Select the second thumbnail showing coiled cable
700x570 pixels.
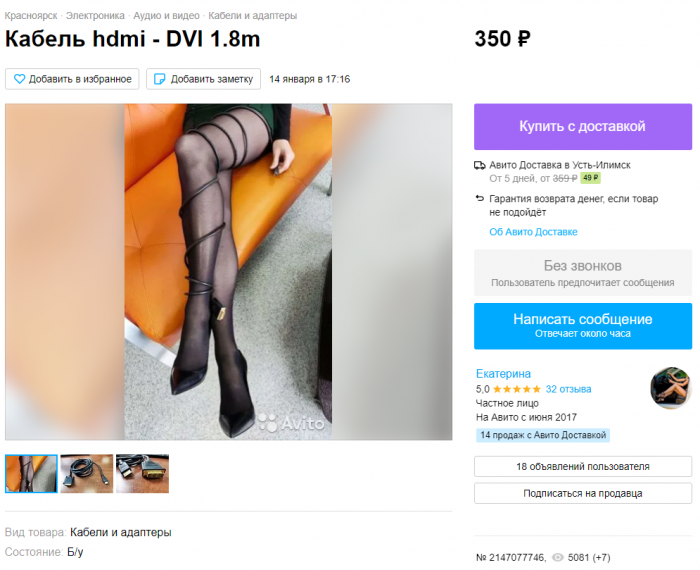(x=87, y=474)
